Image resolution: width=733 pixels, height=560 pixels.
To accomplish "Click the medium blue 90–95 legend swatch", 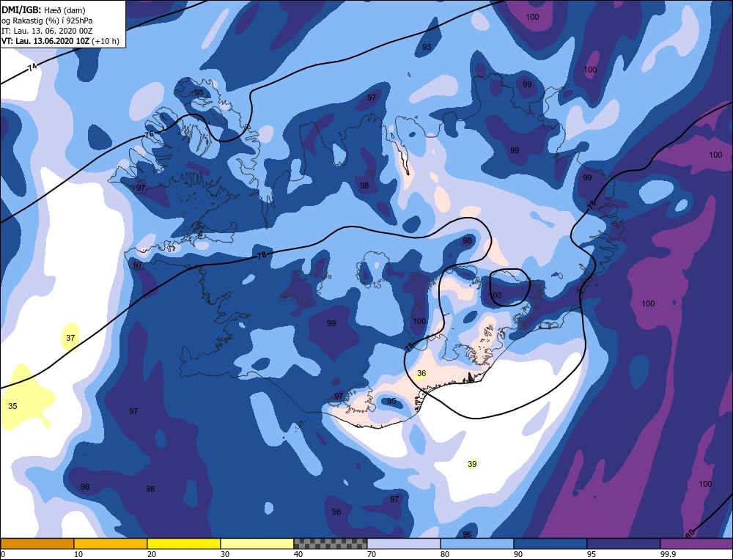I will coord(550,544).
